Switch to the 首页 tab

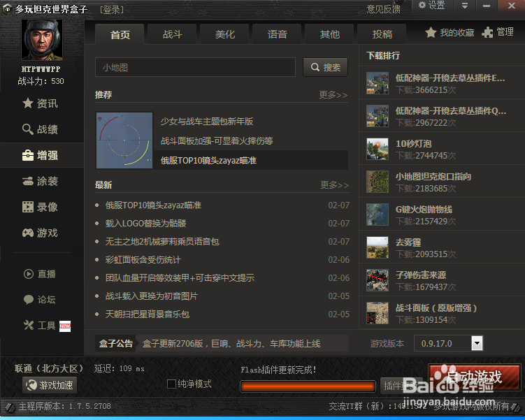pos(120,34)
